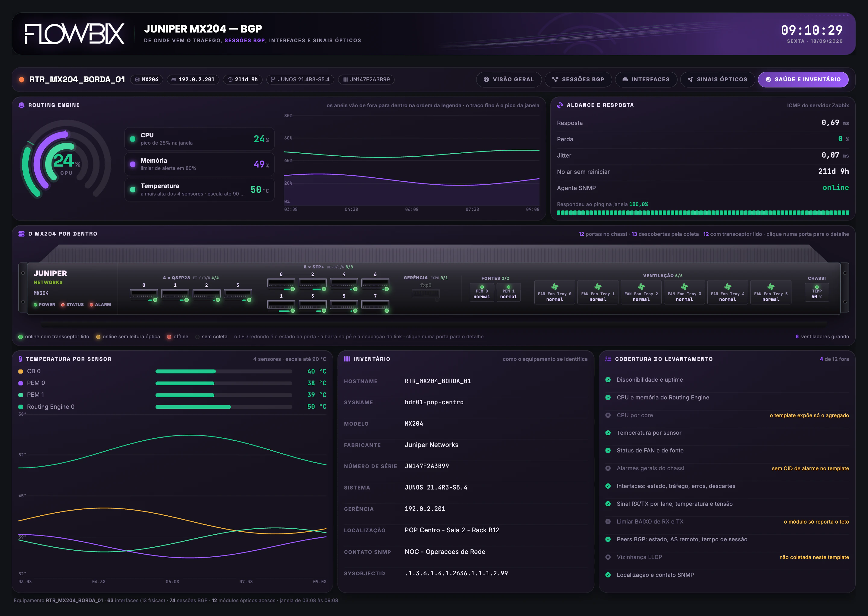
Task: Click the green ping availability bar
Action: [703, 213]
